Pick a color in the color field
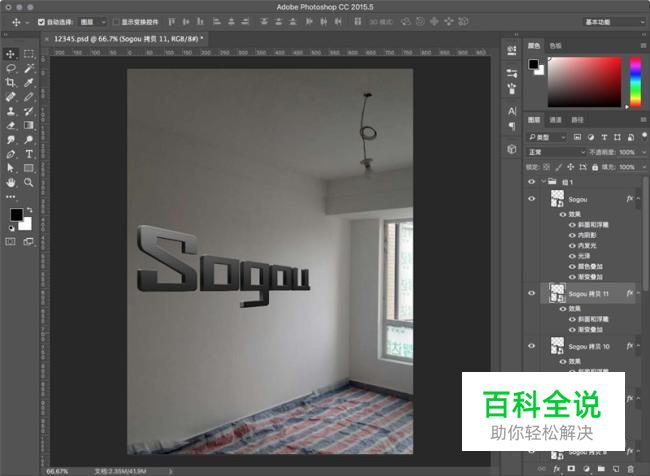The image size is (650, 476). (585, 83)
